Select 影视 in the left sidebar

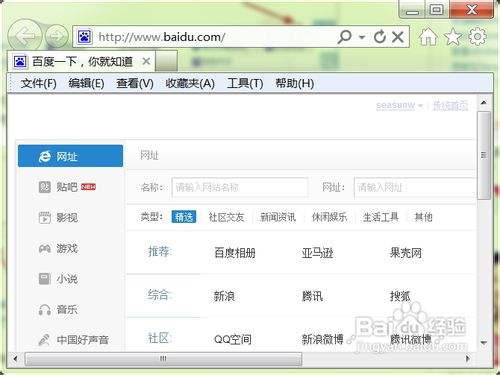click(58, 218)
